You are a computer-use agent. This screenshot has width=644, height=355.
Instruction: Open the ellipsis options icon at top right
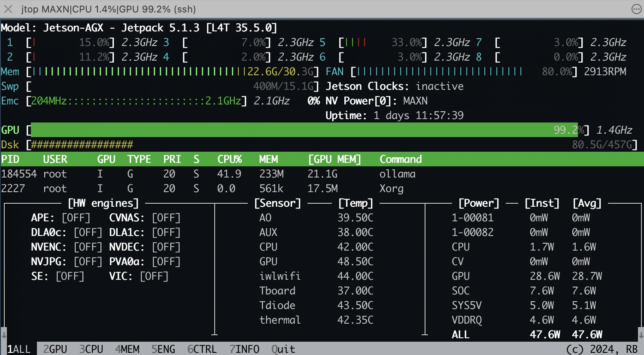click(636, 9)
